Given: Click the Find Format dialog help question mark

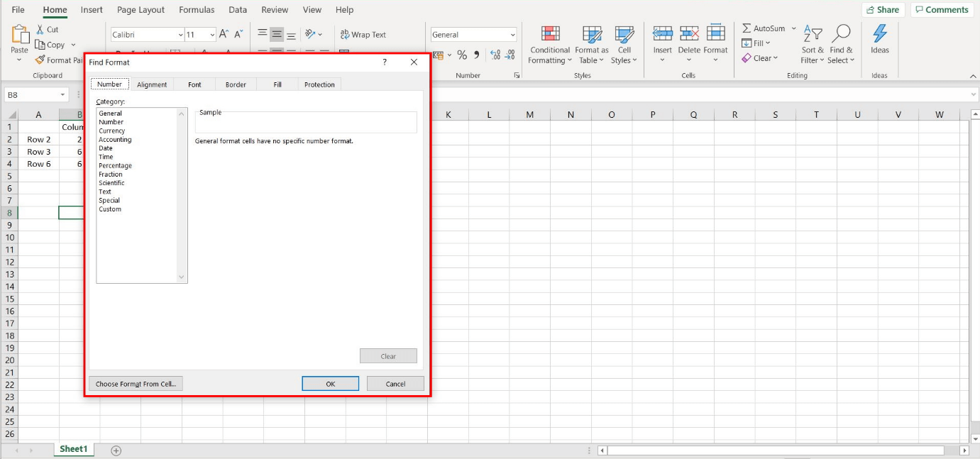Looking at the screenshot, I should [x=385, y=62].
